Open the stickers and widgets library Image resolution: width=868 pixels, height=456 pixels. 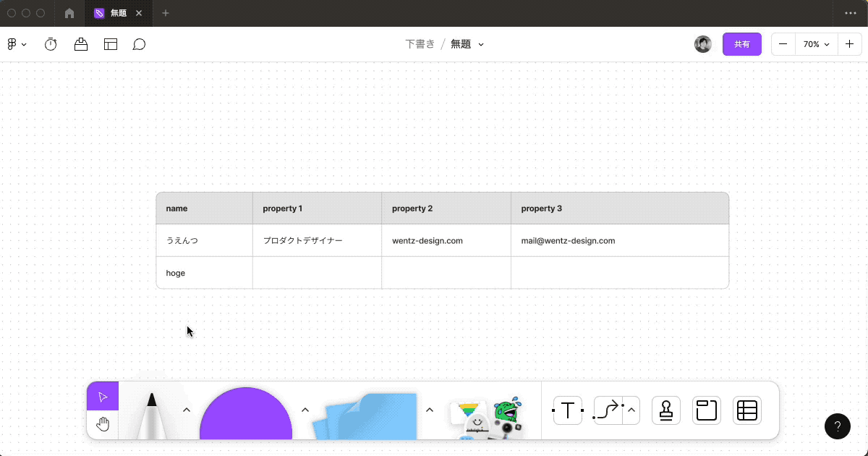click(486, 418)
